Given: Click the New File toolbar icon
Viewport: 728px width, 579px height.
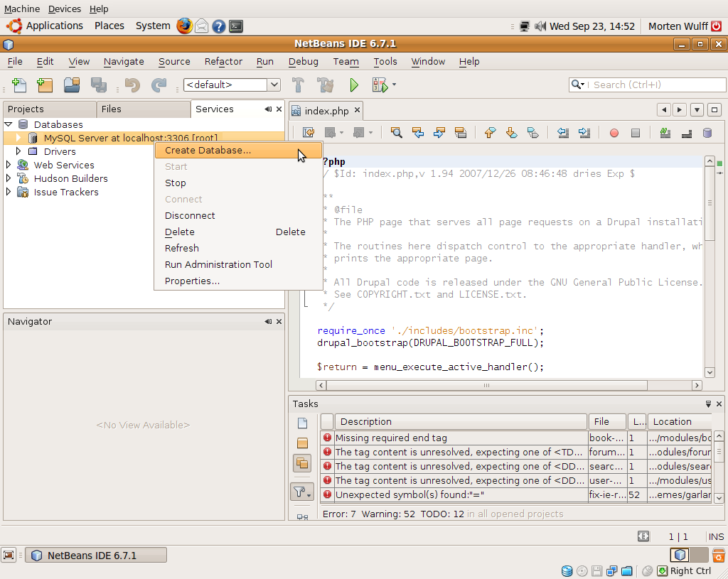Looking at the screenshot, I should [x=18, y=85].
